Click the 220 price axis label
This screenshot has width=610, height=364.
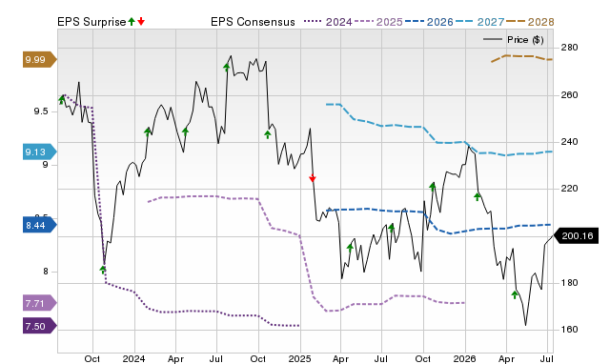(x=570, y=189)
